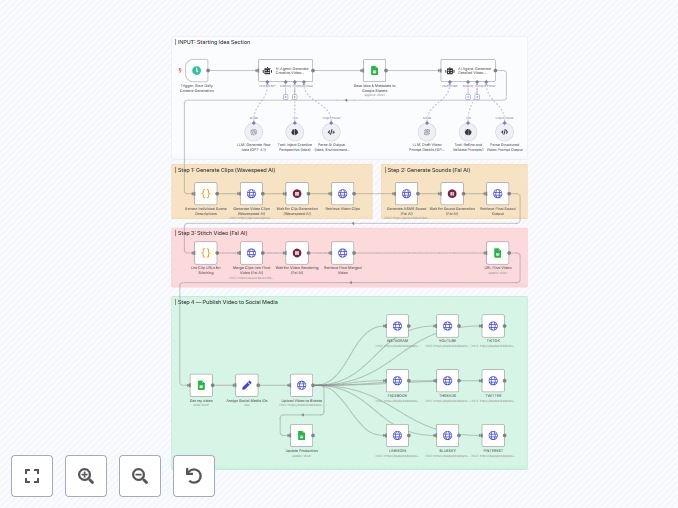This screenshot has width=678, height=508.
Task: Open Wait for Clip Generation node
Action: point(297,194)
